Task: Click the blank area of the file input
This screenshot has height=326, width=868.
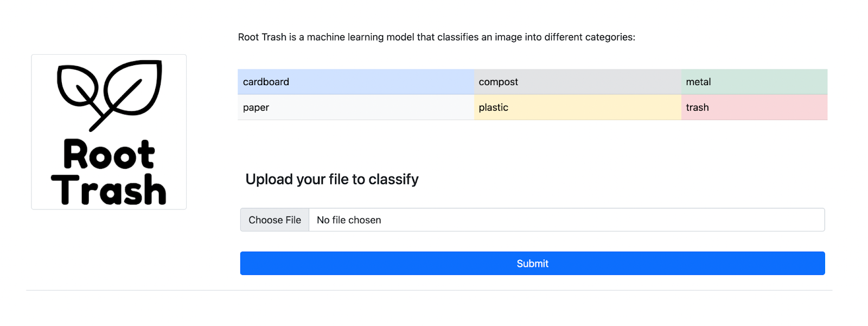Action: coord(597,220)
